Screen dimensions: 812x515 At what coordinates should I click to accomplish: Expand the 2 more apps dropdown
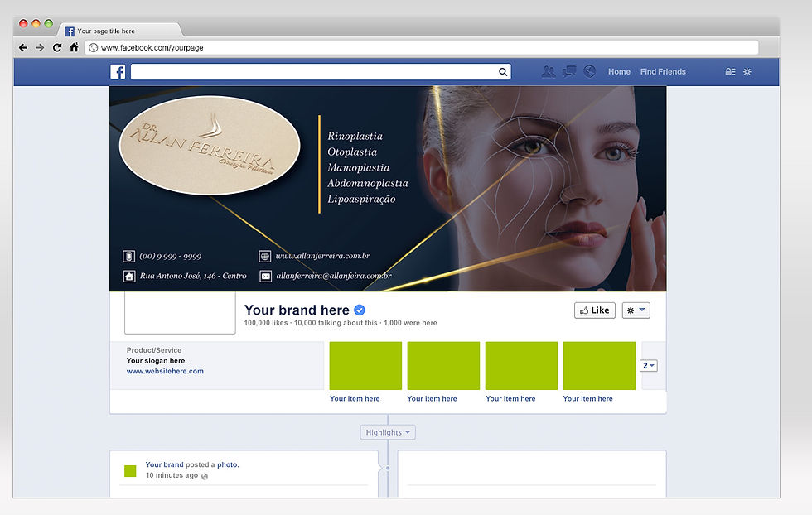click(x=648, y=365)
